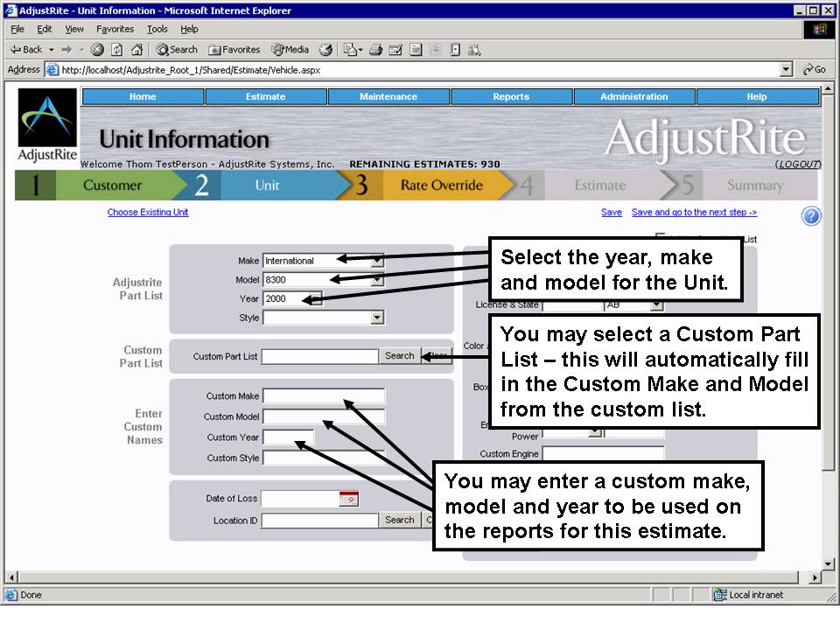Screen dimensions: 840x630
Task: Open the Model dropdown list
Action: point(378,280)
